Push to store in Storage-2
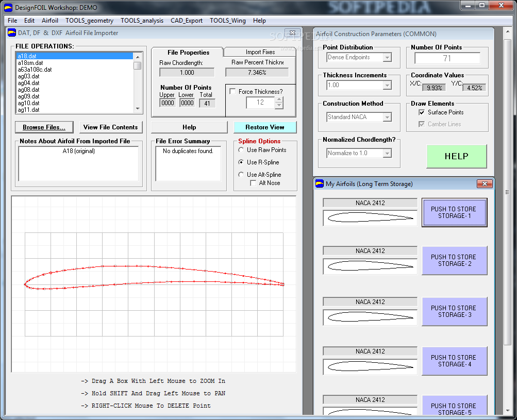Screen dimensions: 517x420 tap(454, 260)
